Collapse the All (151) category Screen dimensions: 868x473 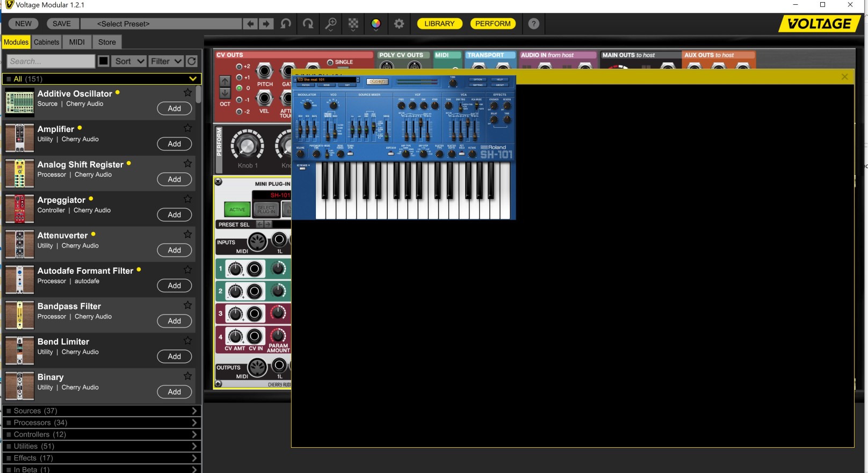tap(102, 79)
